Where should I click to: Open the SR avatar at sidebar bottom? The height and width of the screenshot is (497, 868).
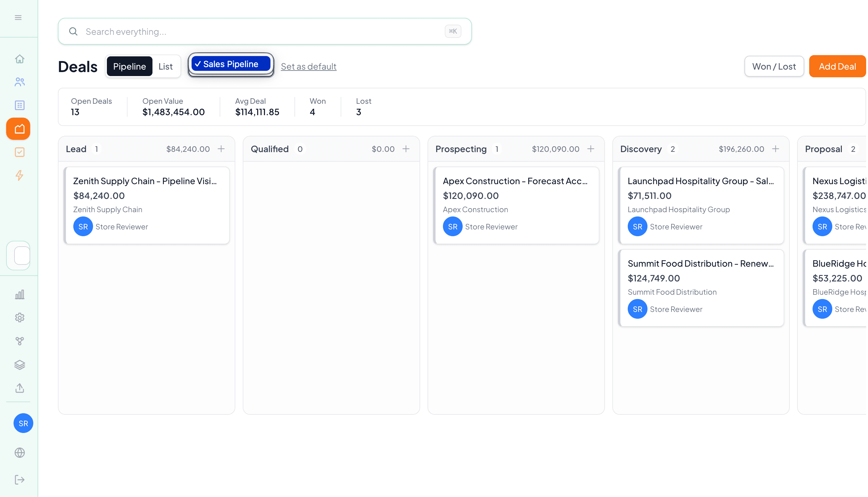(x=23, y=423)
